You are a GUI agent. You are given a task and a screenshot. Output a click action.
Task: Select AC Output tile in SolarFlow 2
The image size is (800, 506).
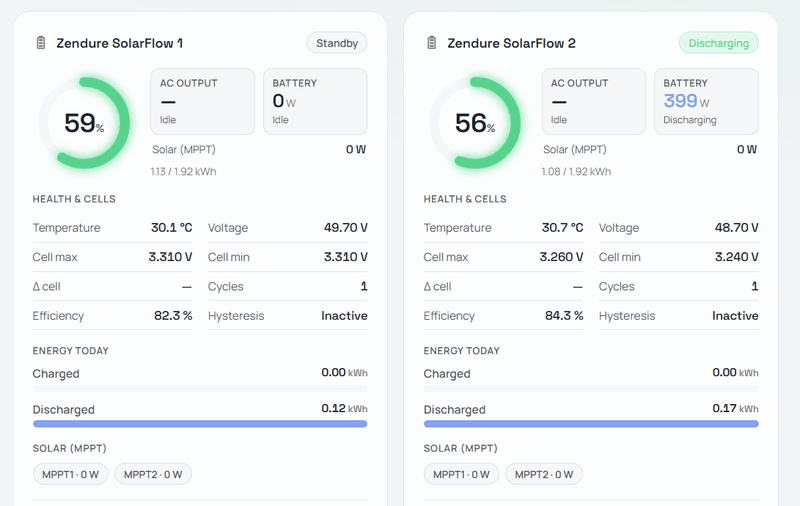click(x=594, y=102)
